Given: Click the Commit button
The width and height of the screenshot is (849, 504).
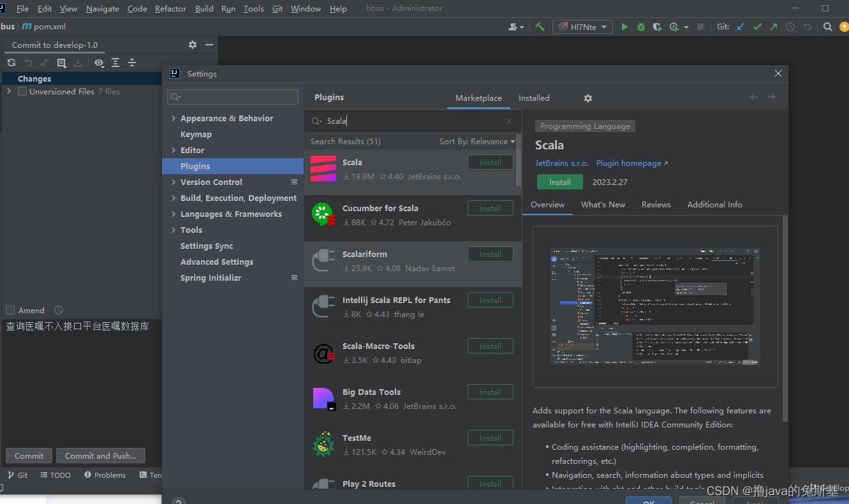Looking at the screenshot, I should click(x=29, y=456).
